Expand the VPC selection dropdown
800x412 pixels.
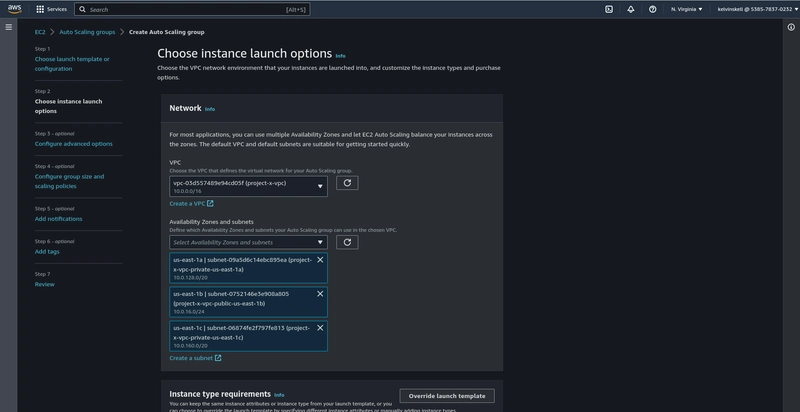248,187
